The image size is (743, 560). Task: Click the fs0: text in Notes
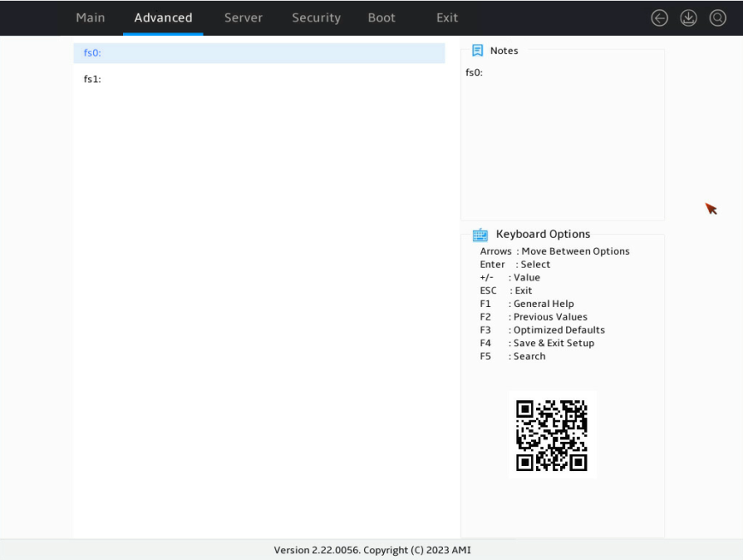(474, 73)
